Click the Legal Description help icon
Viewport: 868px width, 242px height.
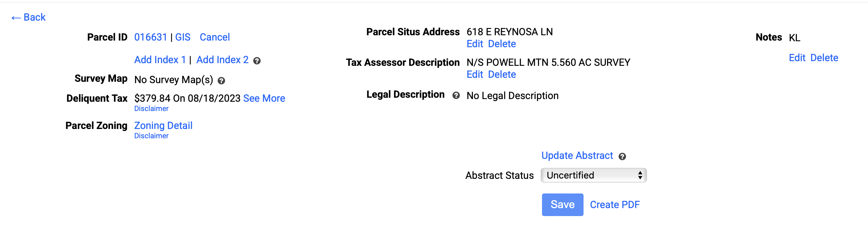[x=456, y=96]
